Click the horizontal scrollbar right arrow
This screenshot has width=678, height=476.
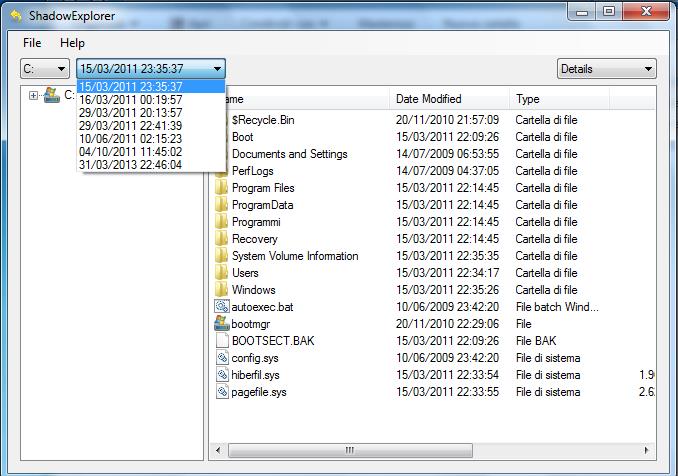tap(647, 450)
